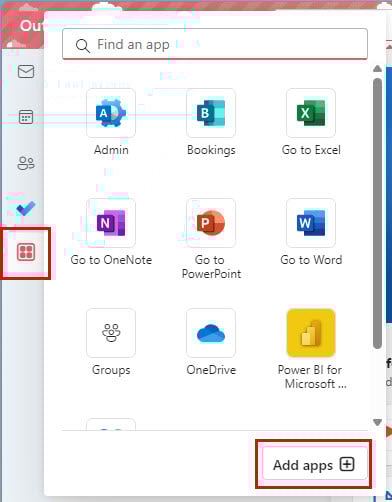392x502 pixels.
Task: Click the Bookings label text
Action: click(x=211, y=150)
